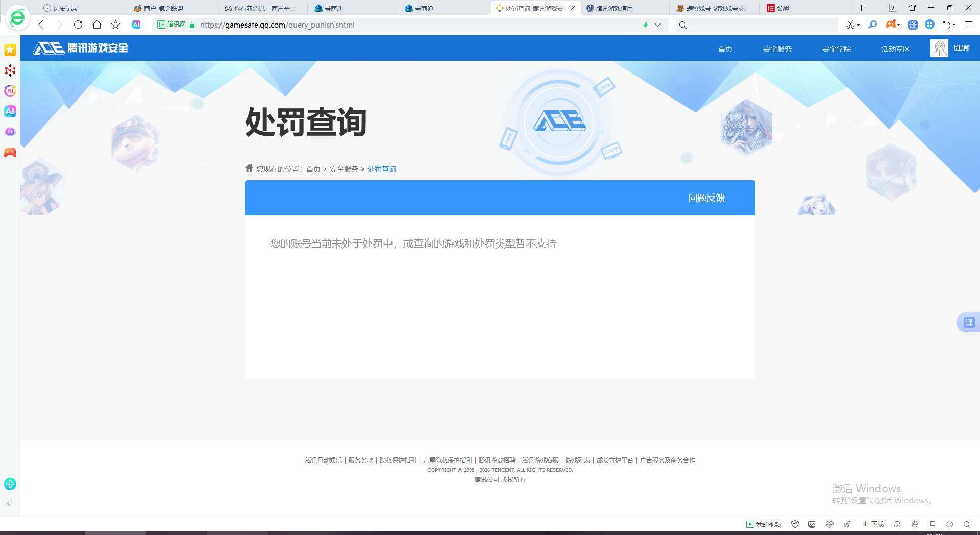Click the 首页 breadcrumb link
Image resolution: width=980 pixels, height=535 pixels.
[313, 169]
